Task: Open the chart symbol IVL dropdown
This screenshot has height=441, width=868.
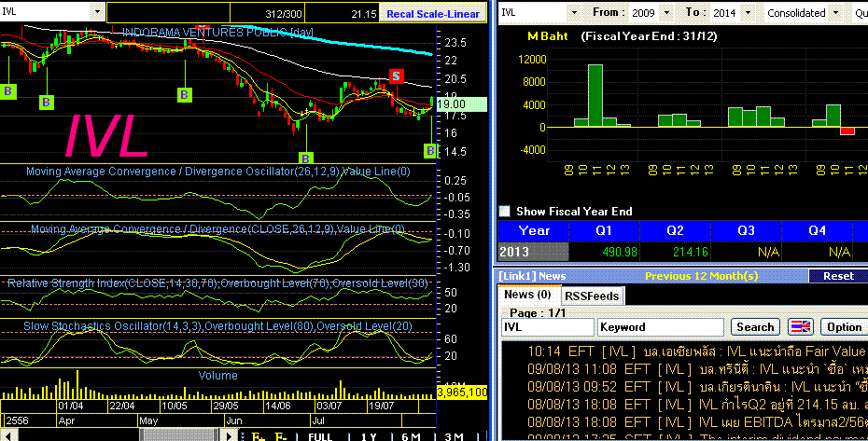Action: click(97, 11)
